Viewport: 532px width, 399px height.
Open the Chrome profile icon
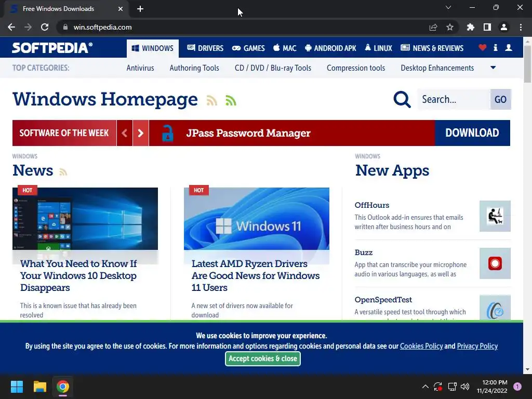point(504,27)
